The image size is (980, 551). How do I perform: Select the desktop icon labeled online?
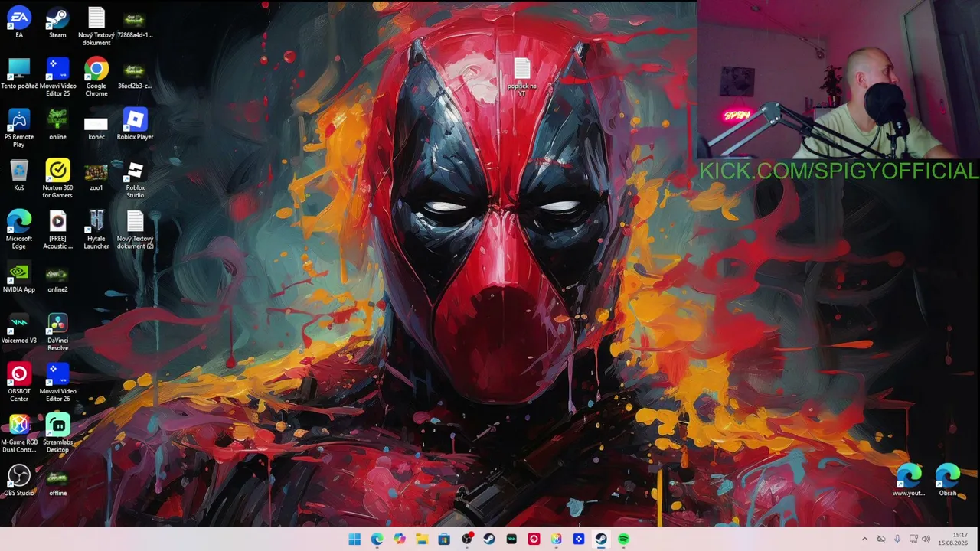click(x=57, y=124)
